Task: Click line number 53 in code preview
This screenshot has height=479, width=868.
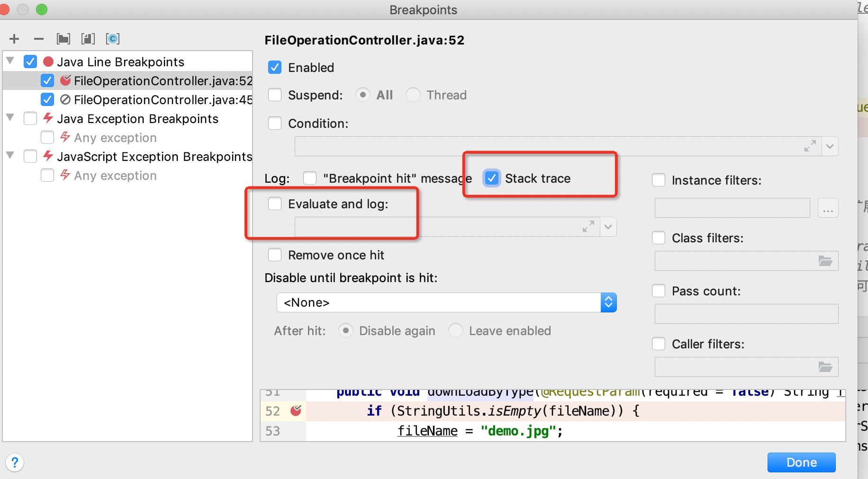Action: [x=272, y=431]
